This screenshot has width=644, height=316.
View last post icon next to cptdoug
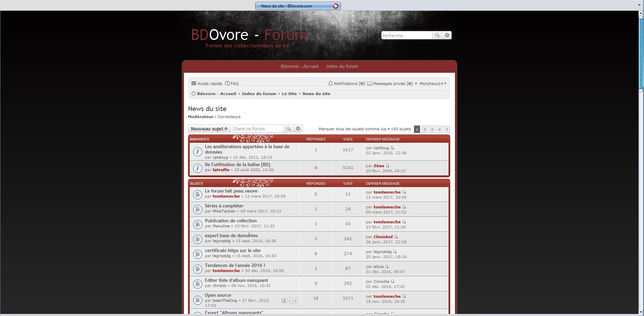(x=392, y=148)
